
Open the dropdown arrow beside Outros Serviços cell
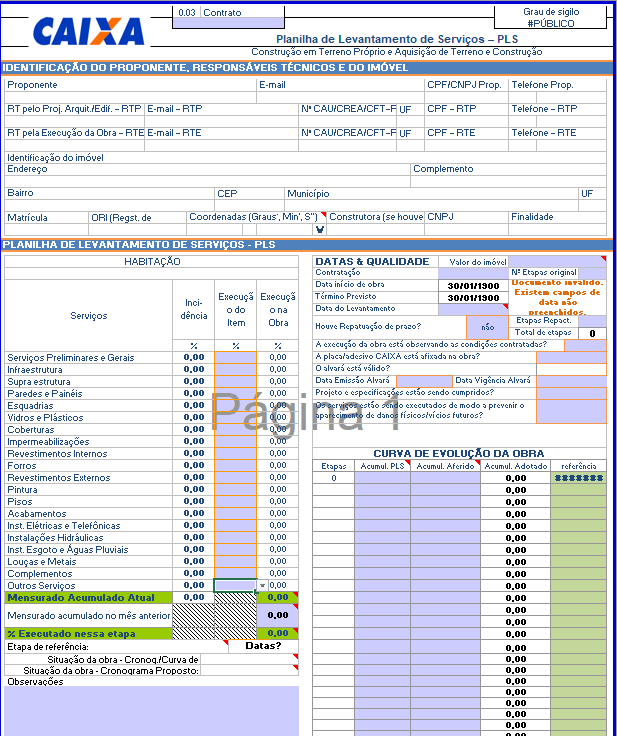262,585
